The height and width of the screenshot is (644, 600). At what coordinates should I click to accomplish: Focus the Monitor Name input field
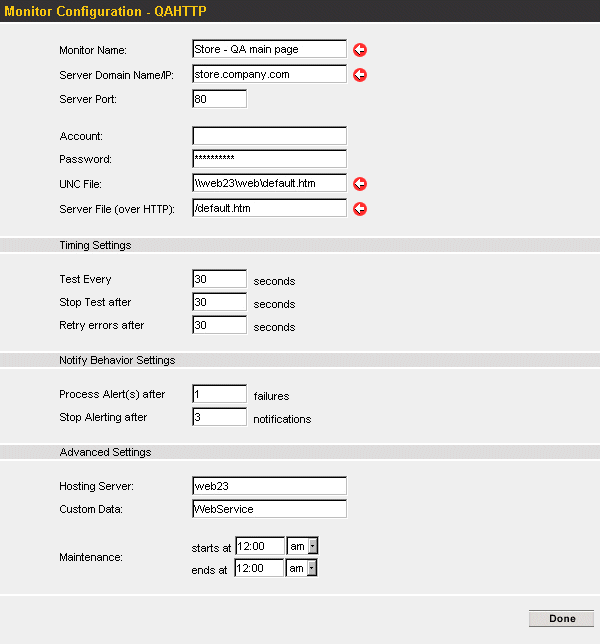click(269, 49)
